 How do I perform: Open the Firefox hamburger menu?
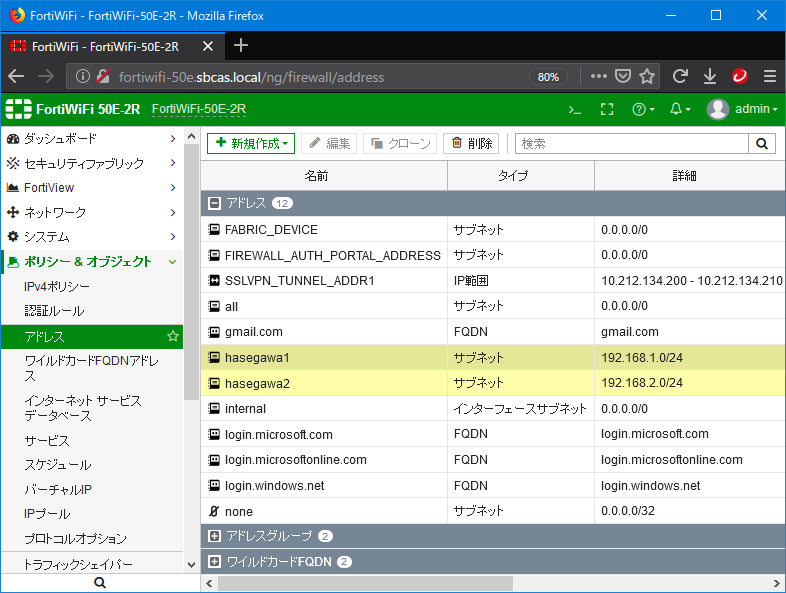click(770, 76)
